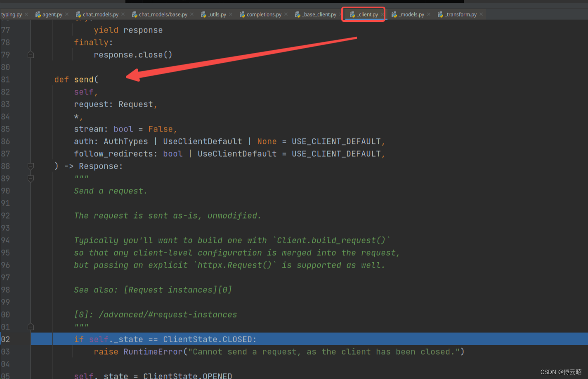Click the Python file icon on agent.py tab
588x379 pixels.
point(38,14)
